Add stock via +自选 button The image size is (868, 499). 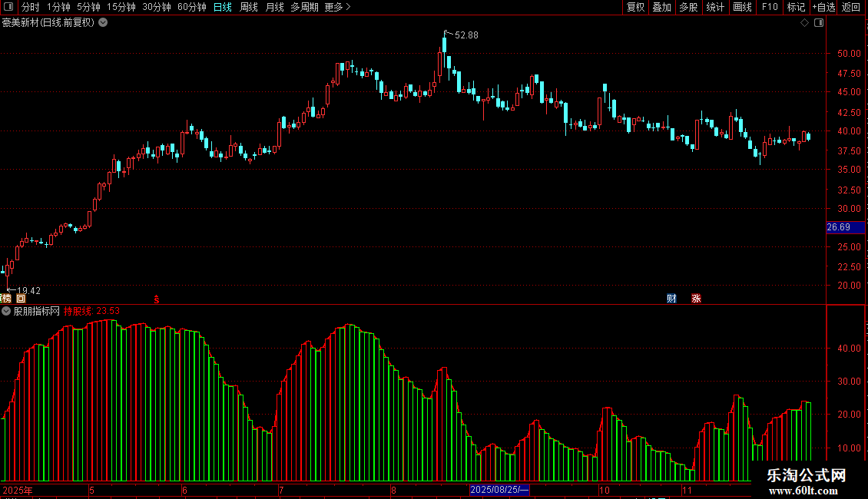[823, 7]
